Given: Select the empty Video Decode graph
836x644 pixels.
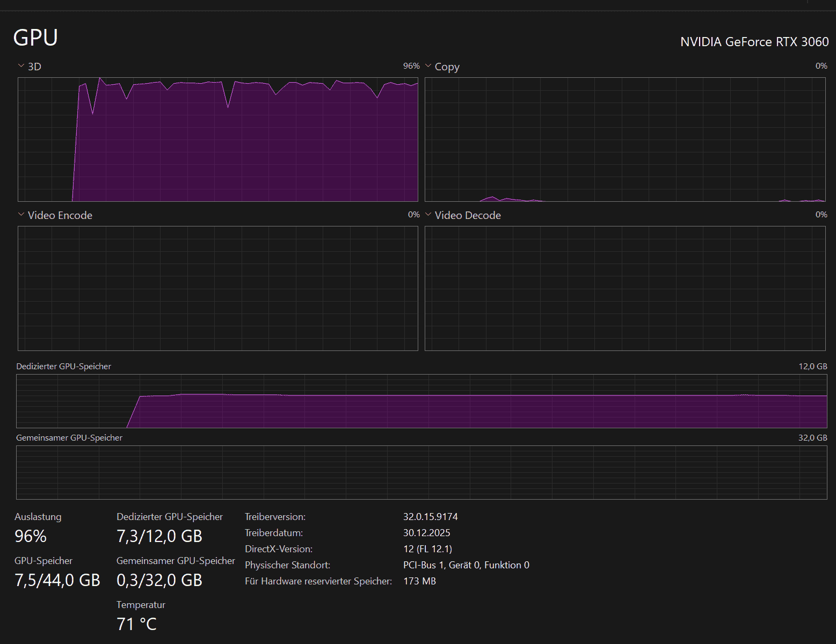Looking at the screenshot, I should tap(625, 288).
